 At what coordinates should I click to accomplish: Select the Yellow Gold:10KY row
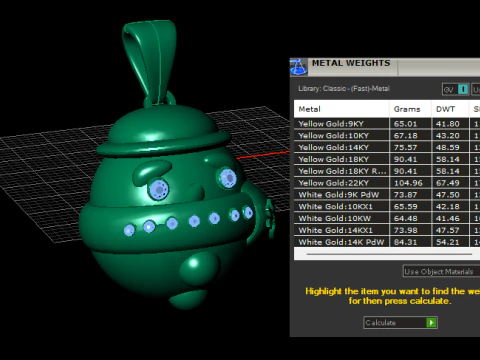tap(387, 136)
